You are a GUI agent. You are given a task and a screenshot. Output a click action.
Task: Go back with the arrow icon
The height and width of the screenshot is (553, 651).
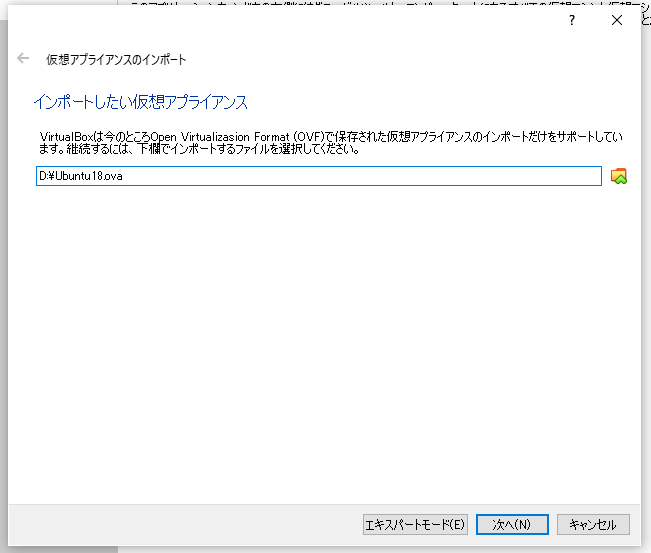23,59
